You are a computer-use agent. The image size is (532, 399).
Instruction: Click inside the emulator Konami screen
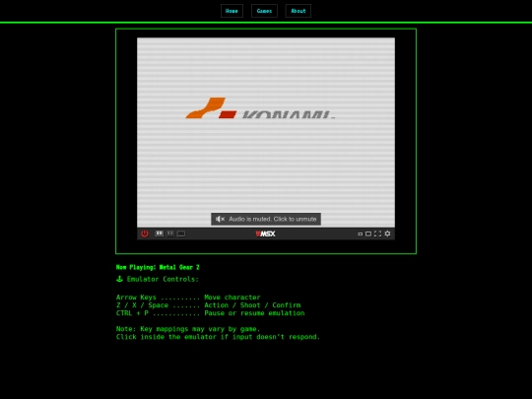(266, 132)
